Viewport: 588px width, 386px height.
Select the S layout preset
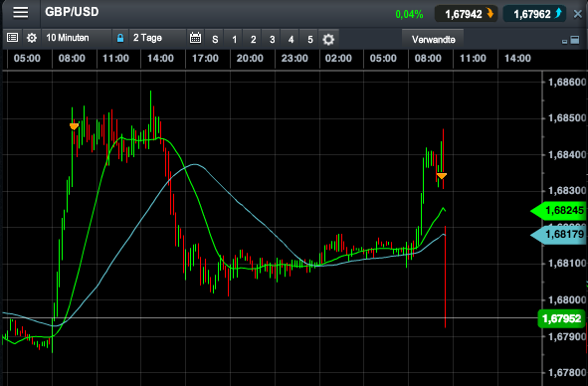tap(215, 39)
